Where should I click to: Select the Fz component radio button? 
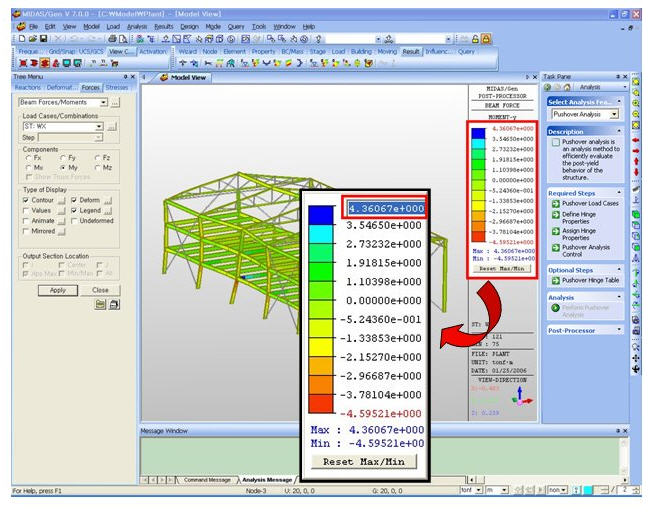tap(97, 158)
